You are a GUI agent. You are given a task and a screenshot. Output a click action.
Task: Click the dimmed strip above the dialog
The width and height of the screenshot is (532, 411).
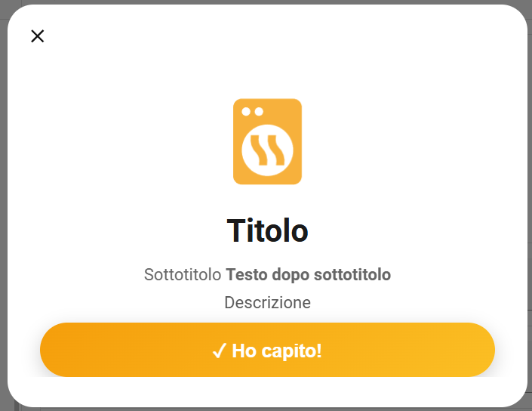click(266, 2)
